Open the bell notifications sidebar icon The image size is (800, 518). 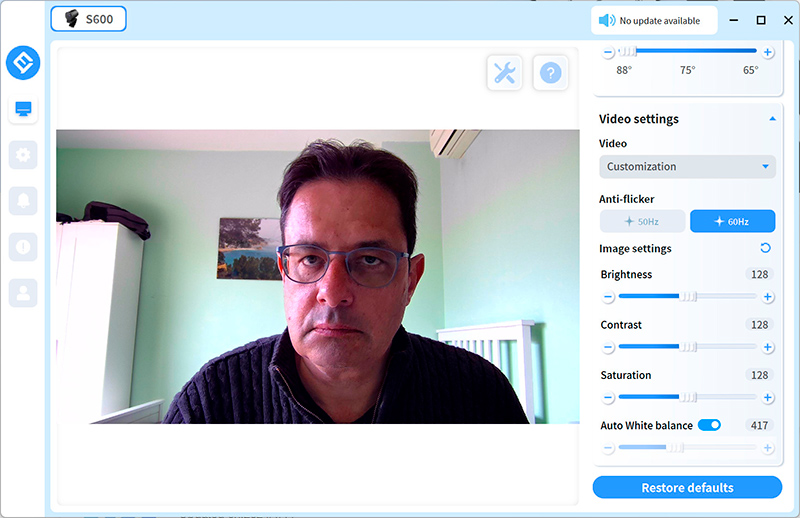[23, 200]
